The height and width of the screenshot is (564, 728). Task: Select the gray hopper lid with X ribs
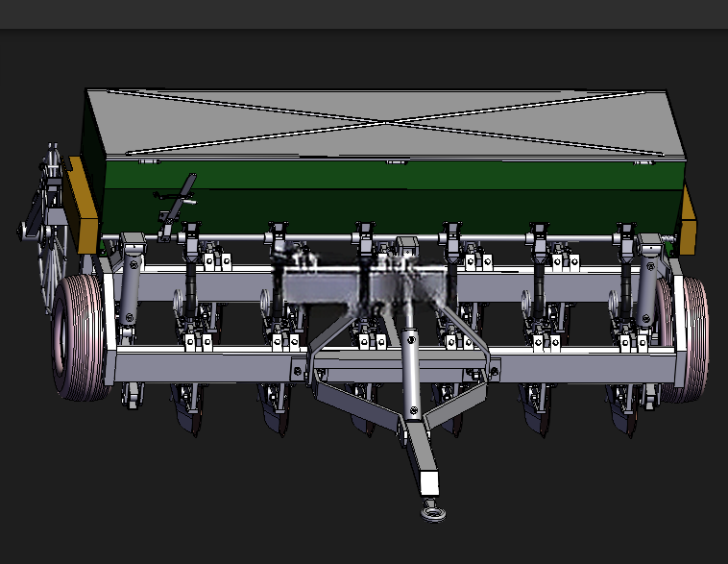[385, 124]
